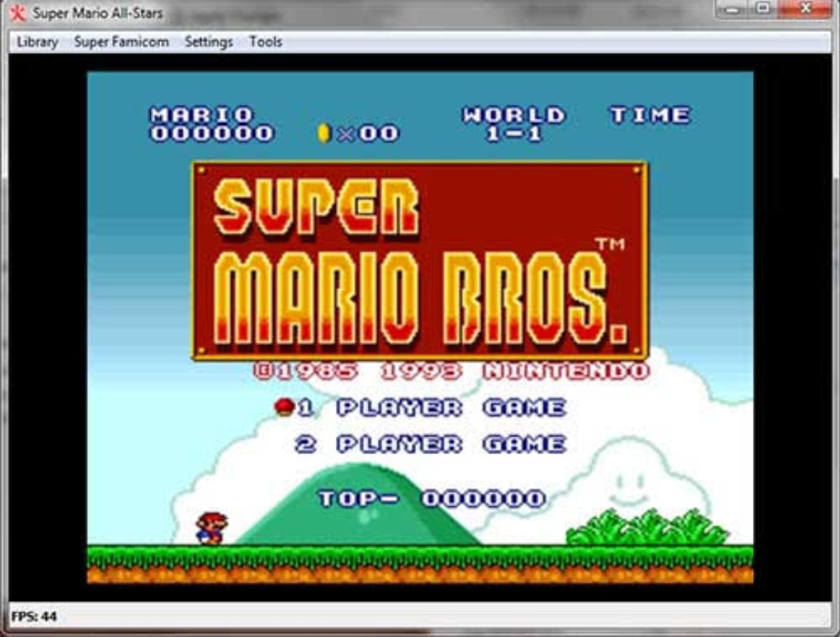Click the coin counter x00
The height and width of the screenshot is (637, 840).
coord(369,134)
